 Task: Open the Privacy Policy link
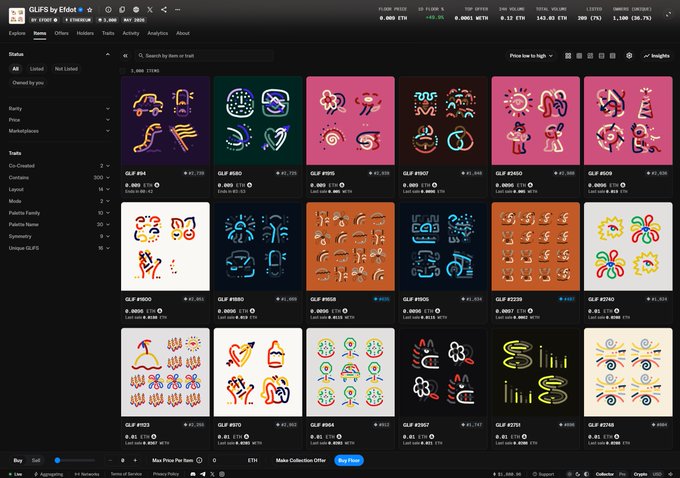pos(166,474)
